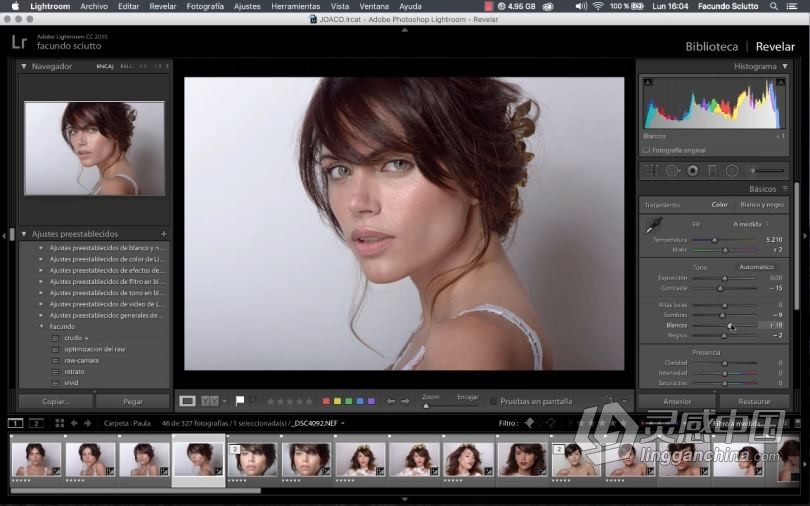The width and height of the screenshot is (810, 506).
Task: Switch to Loupe view in toolbar
Action: pyautogui.click(x=187, y=401)
